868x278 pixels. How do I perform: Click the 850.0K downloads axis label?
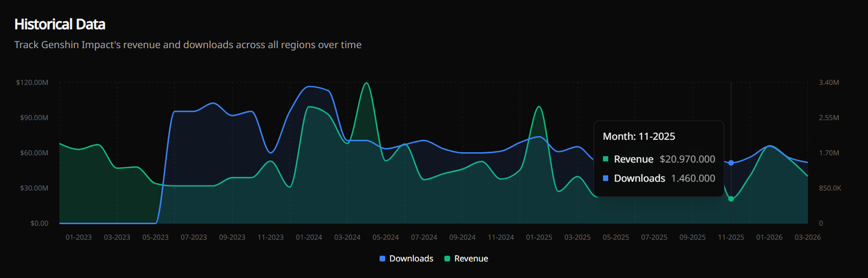pos(830,188)
